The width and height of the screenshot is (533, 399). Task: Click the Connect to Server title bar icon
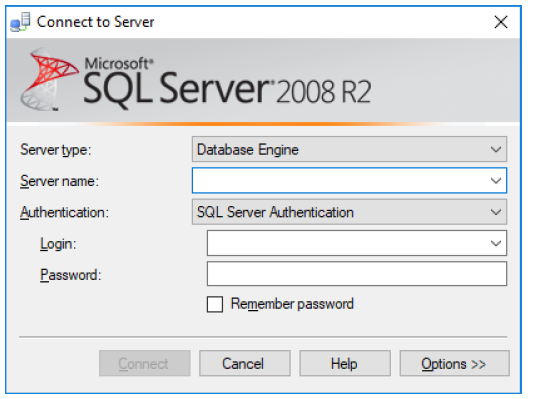click(x=20, y=22)
